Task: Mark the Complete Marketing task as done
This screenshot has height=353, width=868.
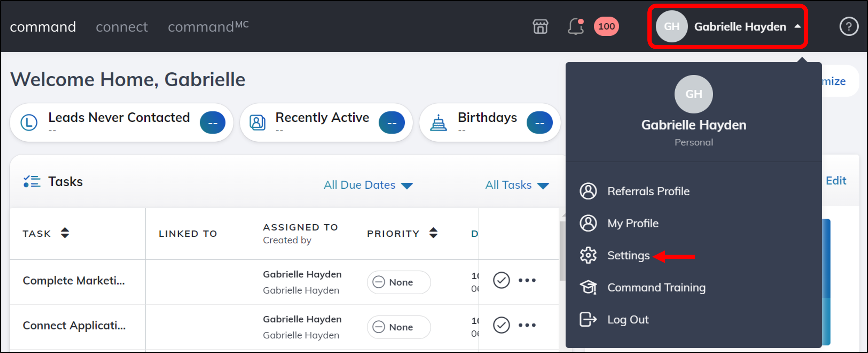Action: pos(501,280)
